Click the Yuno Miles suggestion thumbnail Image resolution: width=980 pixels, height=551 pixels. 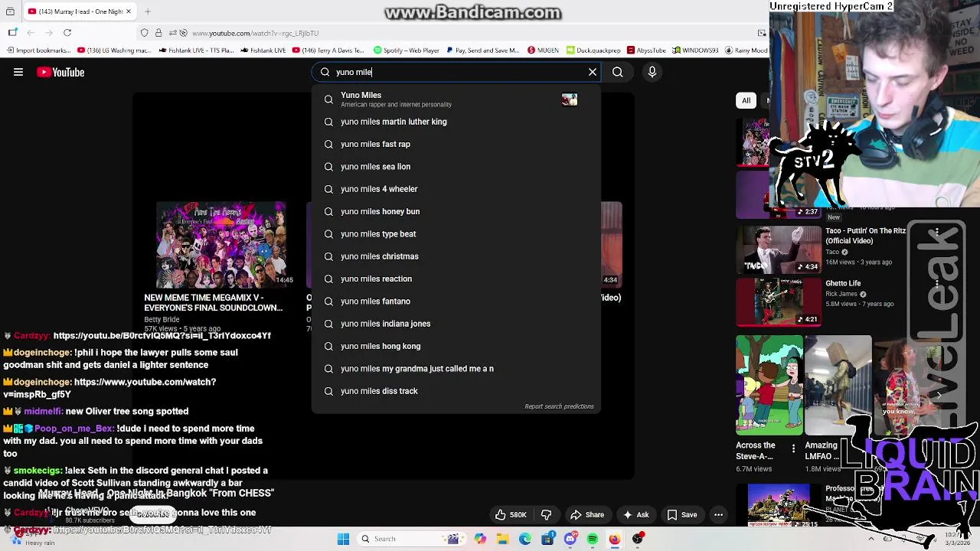pos(569,99)
